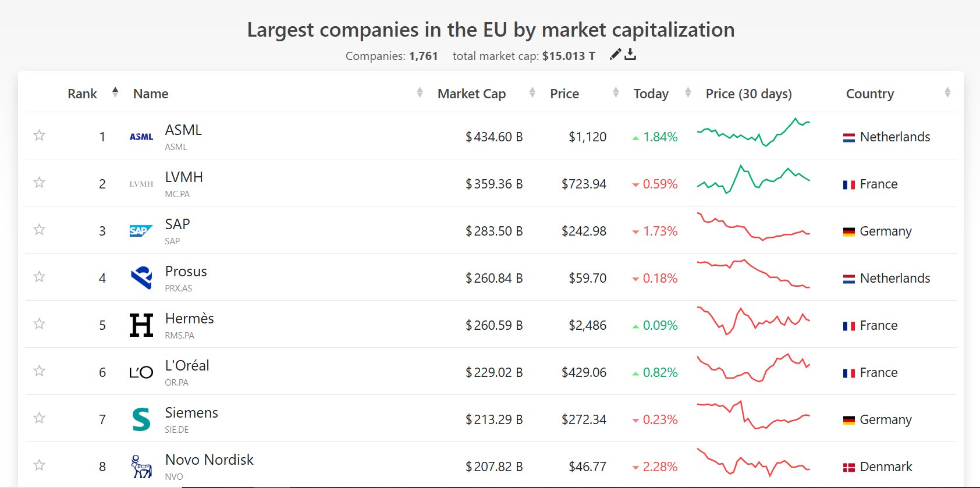Click the Rank column header
Image resolution: width=980 pixels, height=488 pixels.
click(82, 94)
